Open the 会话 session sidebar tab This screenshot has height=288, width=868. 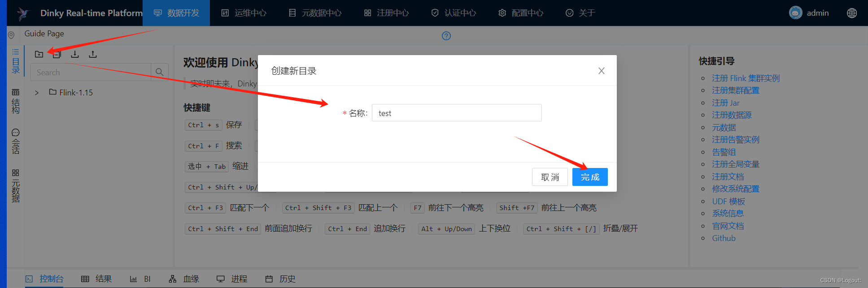16,142
